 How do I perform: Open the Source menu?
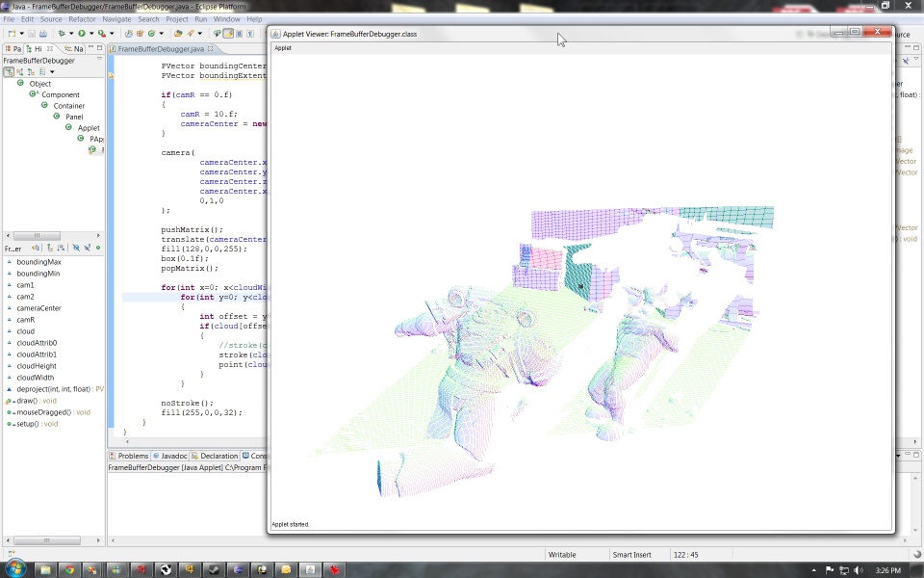tap(51, 19)
